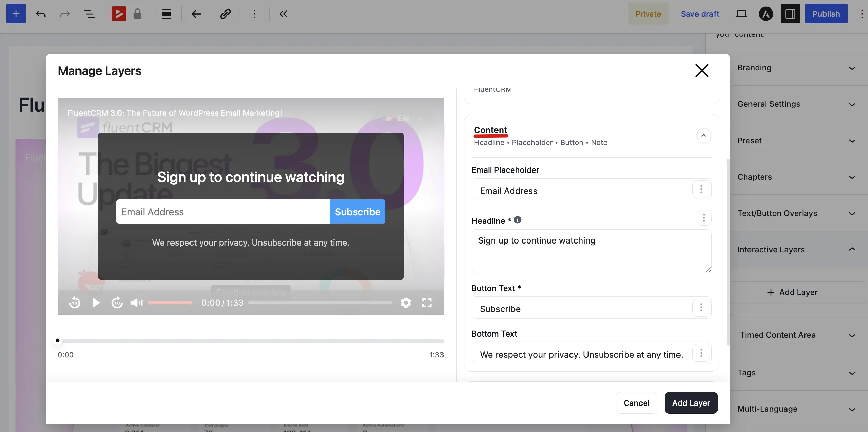
Task: Open the Astra theme settings icon
Action: (766, 14)
